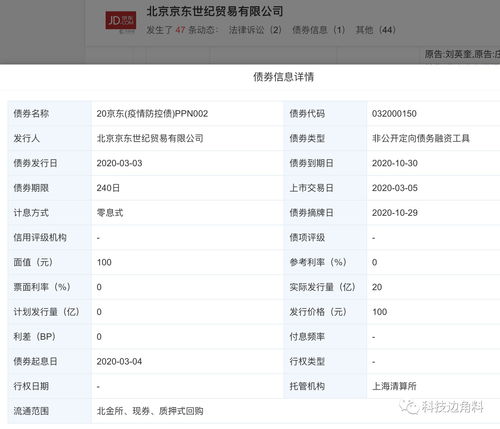Click the 债券摘牌日 label cell
This screenshot has height=429, width=500.
pyautogui.click(x=325, y=213)
